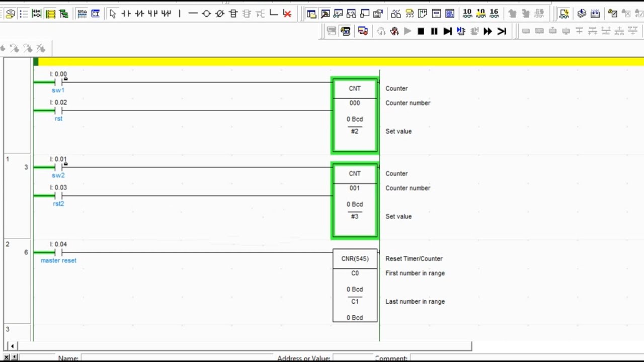Run continuous step with double-arrow button
Image resolution: width=644 pixels, height=362 pixels.
click(488, 31)
